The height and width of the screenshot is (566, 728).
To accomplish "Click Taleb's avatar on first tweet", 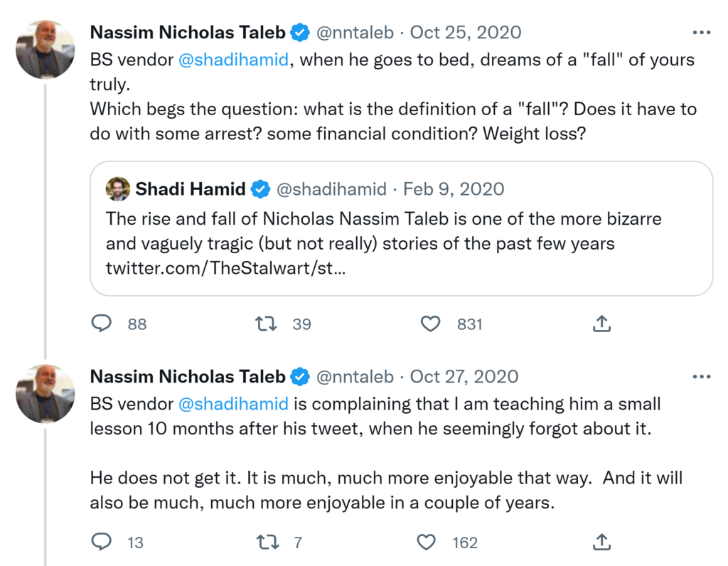I will [45, 50].
